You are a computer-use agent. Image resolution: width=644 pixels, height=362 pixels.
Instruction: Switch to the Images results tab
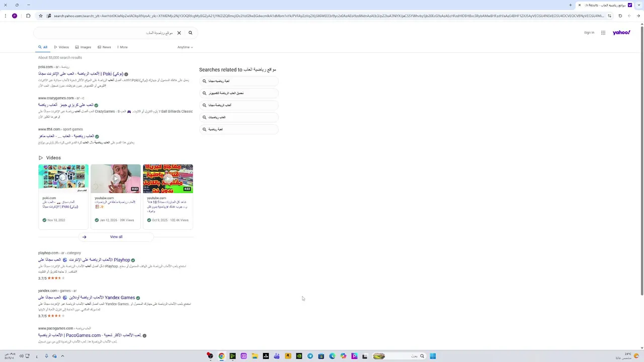click(83, 47)
